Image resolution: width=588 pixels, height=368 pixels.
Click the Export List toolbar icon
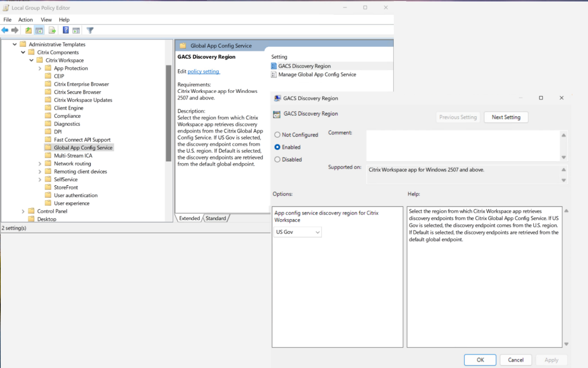(x=52, y=30)
